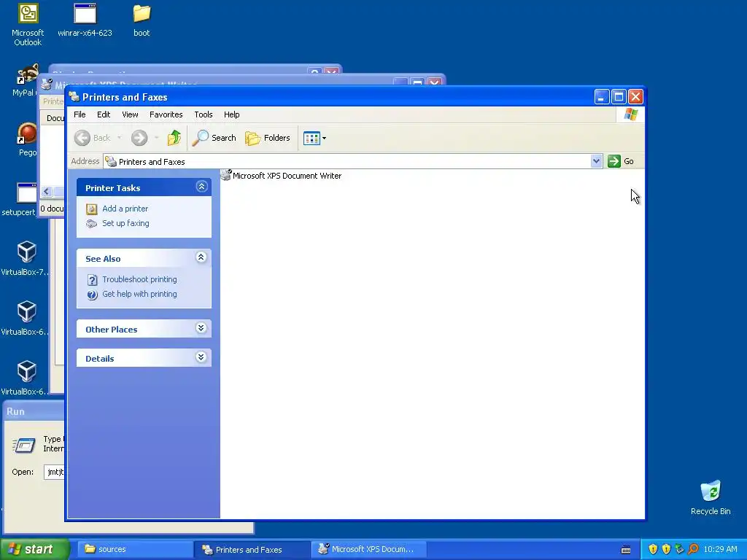Click the taskbar clock showing 10:29 AM
Screen dimensions: 747x560
[720, 549]
